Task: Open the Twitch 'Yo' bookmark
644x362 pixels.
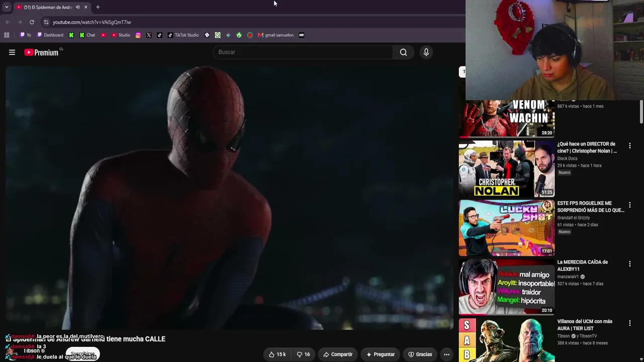Action: 25,35
